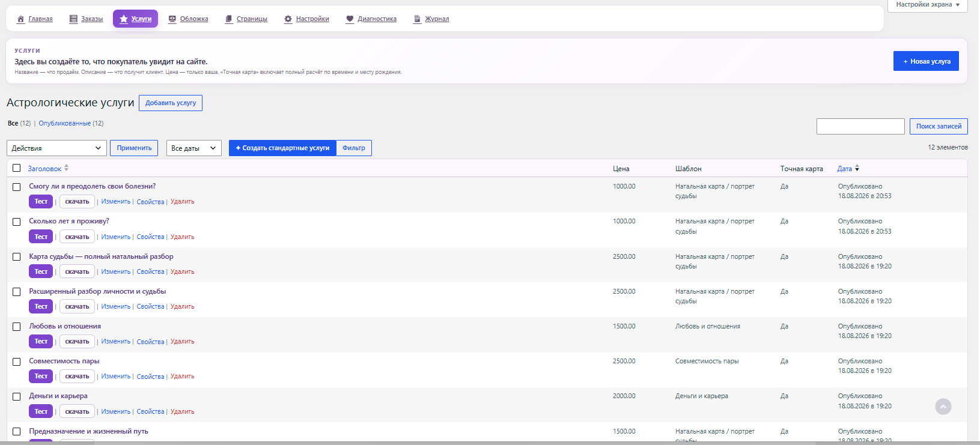
Task: Click Изменить for 'Деньги и карьера'
Action: pos(116,411)
